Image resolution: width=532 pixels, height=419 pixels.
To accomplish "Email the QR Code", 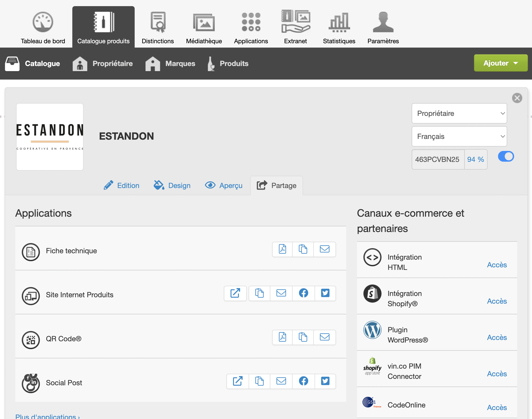I will (x=325, y=337).
